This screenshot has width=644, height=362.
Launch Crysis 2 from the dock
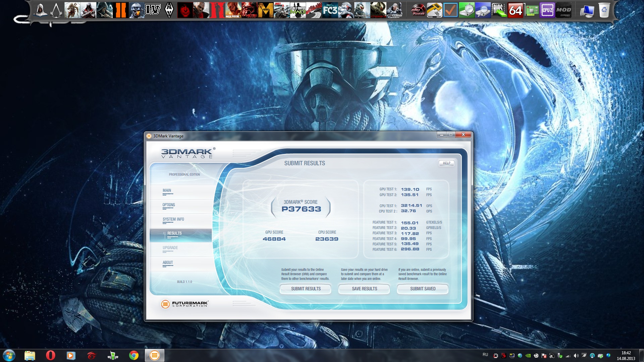point(362,10)
